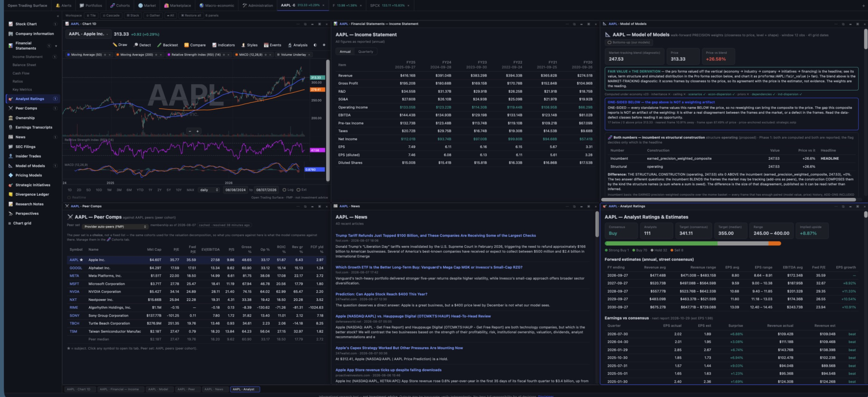Open SEC Filings in the sidebar
This screenshot has width=868, height=397.
coord(25,147)
